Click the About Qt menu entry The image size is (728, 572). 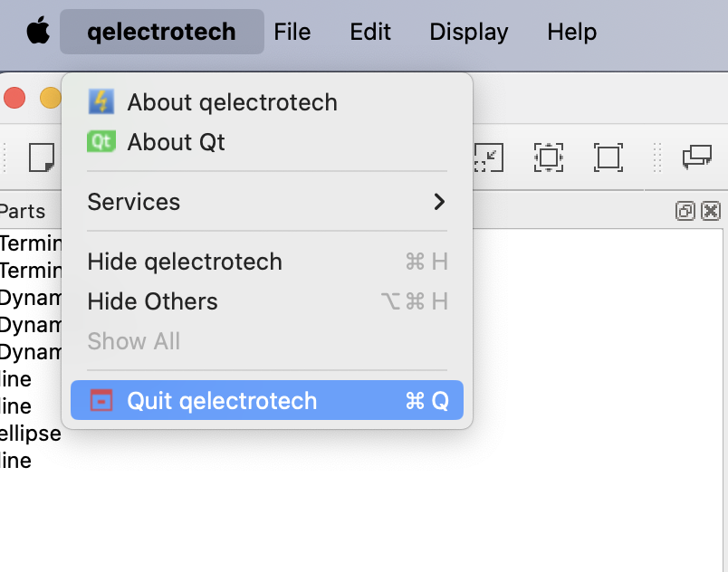pyautogui.click(x=176, y=142)
